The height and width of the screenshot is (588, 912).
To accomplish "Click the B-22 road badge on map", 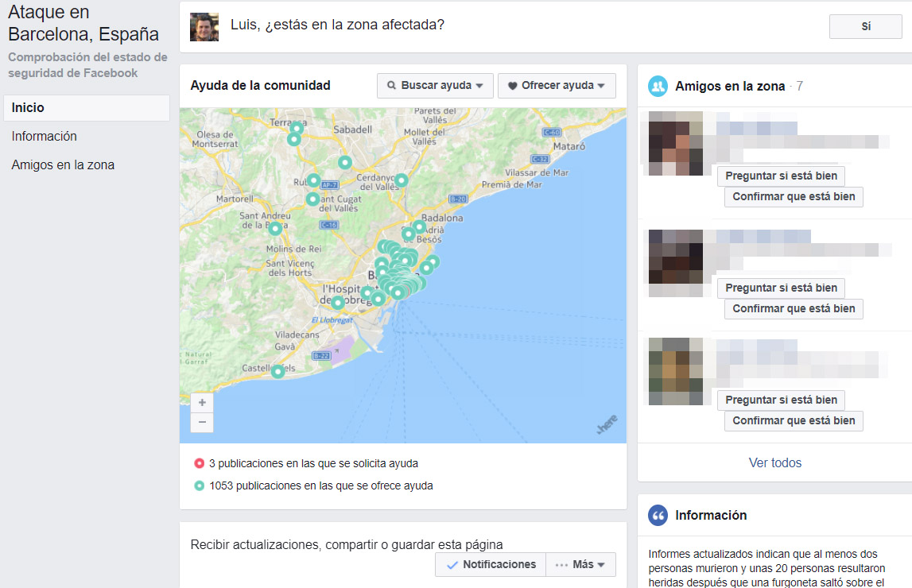I will pos(321,356).
